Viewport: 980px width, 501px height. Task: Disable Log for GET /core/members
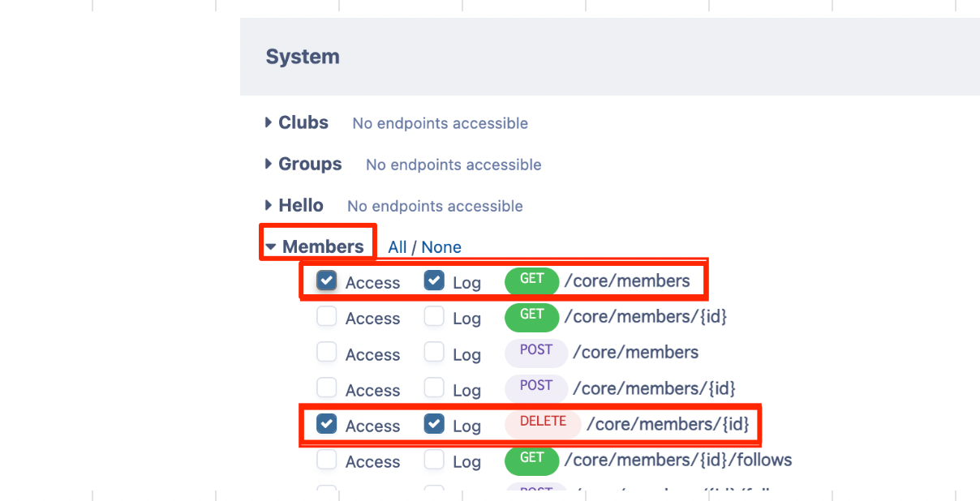[x=435, y=281]
